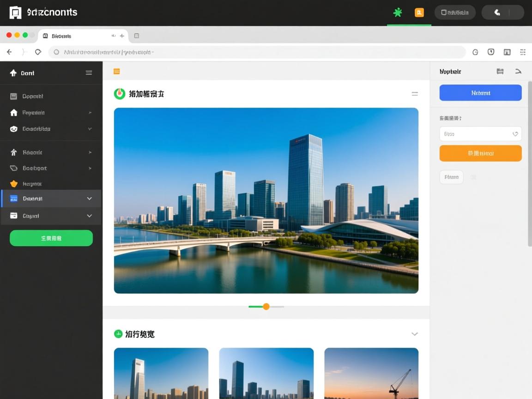Click the blue button in the right panel
532x399 pixels.
(x=480, y=93)
